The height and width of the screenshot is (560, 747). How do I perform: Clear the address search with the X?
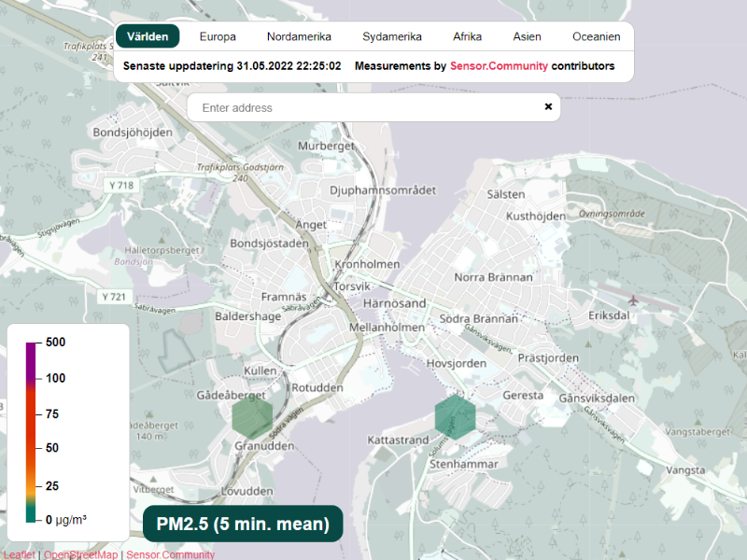pos(548,107)
